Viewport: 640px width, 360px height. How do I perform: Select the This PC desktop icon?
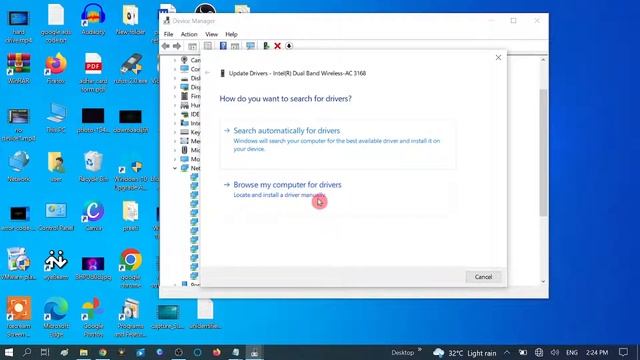tap(56, 118)
